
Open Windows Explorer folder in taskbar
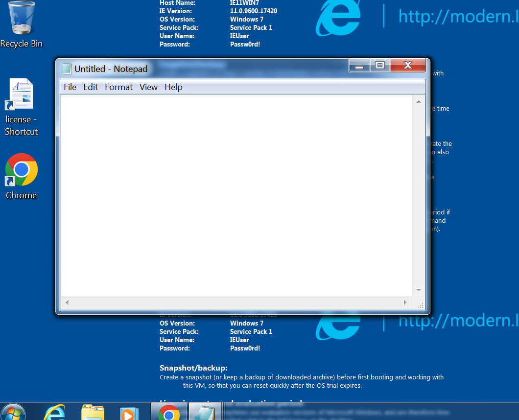pos(93,412)
